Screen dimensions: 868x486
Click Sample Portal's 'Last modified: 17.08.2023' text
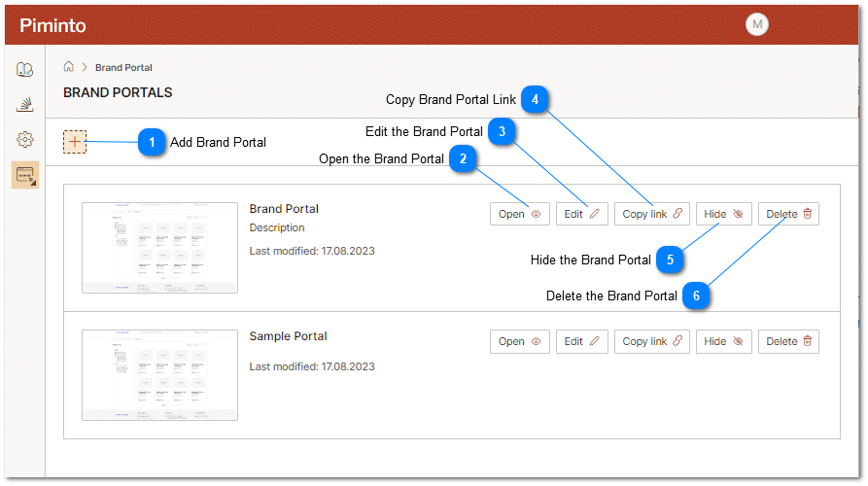coord(312,366)
